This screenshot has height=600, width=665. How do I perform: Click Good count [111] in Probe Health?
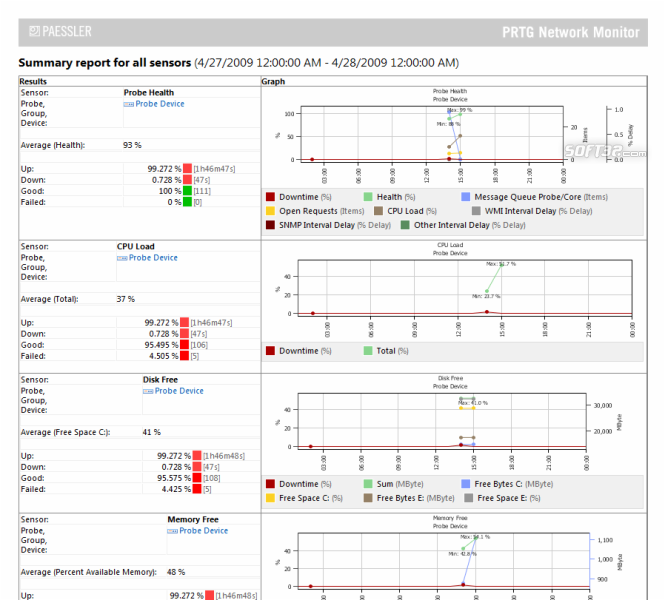tap(202, 191)
